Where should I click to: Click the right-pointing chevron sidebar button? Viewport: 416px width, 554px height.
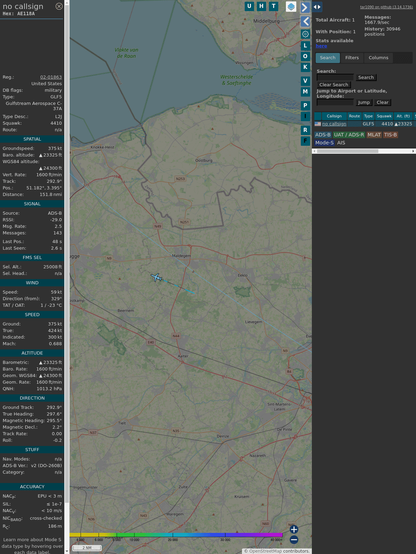pos(305,7)
